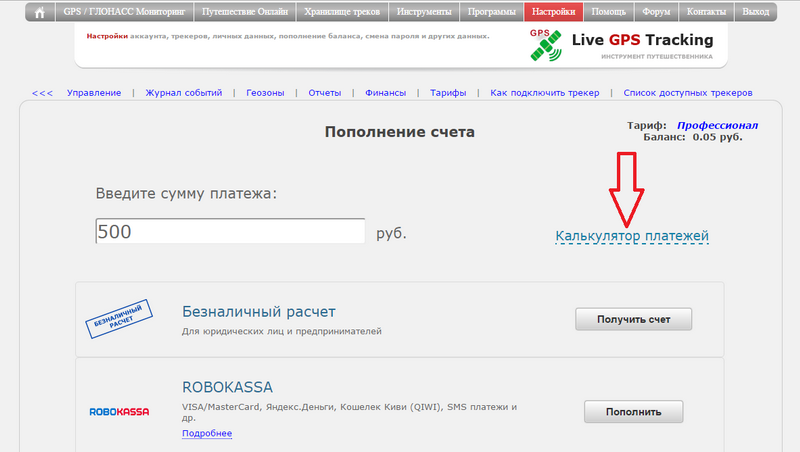Open GPS / ГЛОНАСС Мониторинг tab
The width and height of the screenshot is (800, 452).
pyautogui.click(x=125, y=13)
